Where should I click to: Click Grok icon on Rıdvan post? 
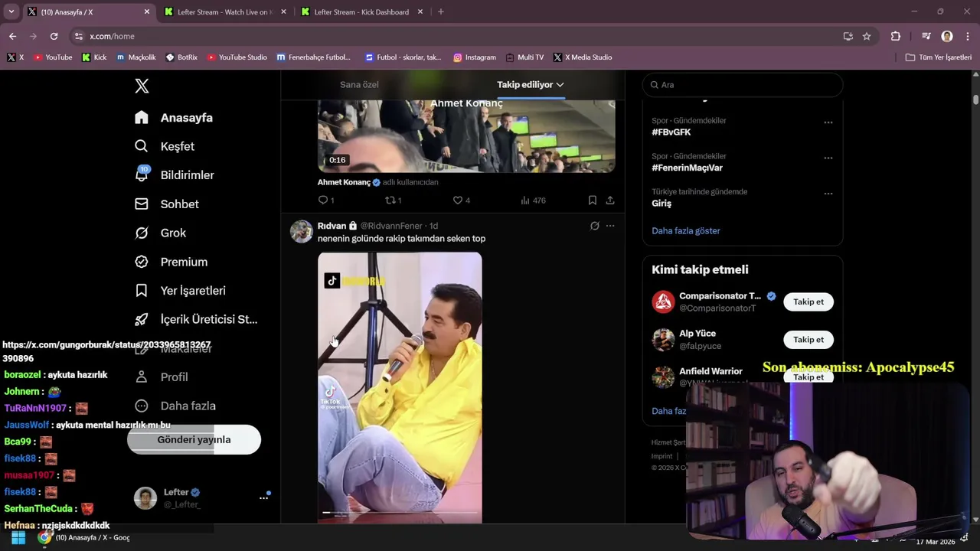(x=594, y=226)
